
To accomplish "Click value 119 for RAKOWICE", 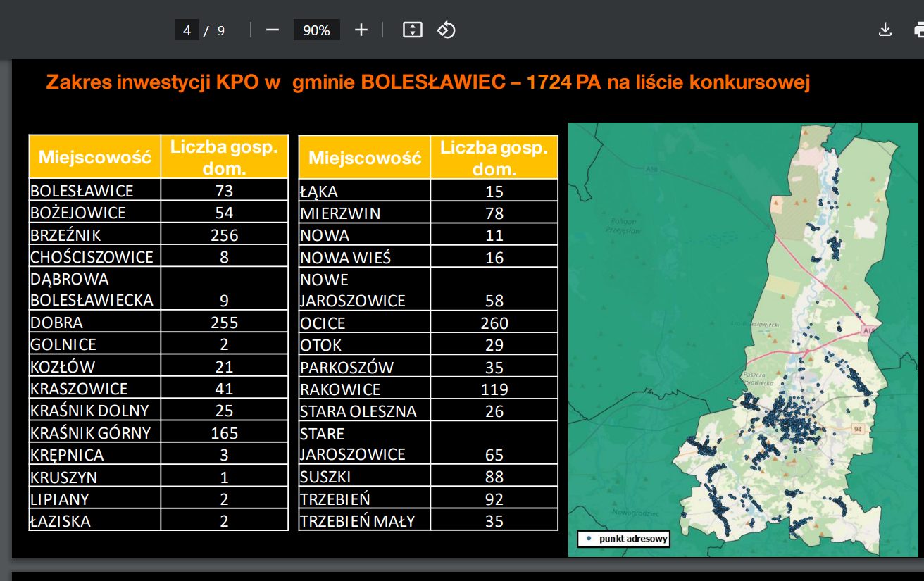I will point(494,389).
